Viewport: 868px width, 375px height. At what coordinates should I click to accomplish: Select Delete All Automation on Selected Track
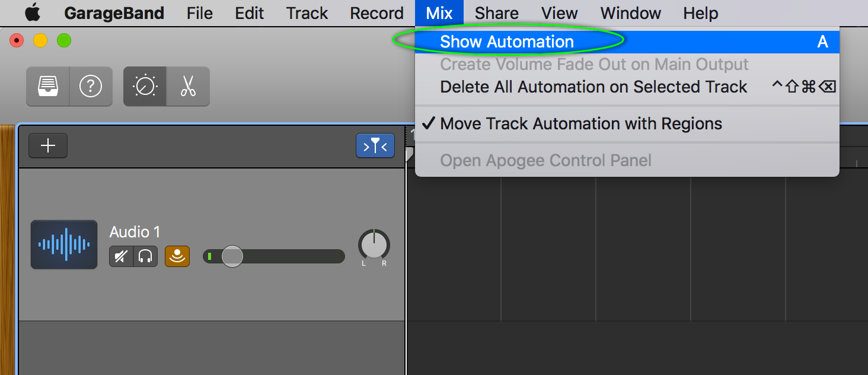point(593,87)
